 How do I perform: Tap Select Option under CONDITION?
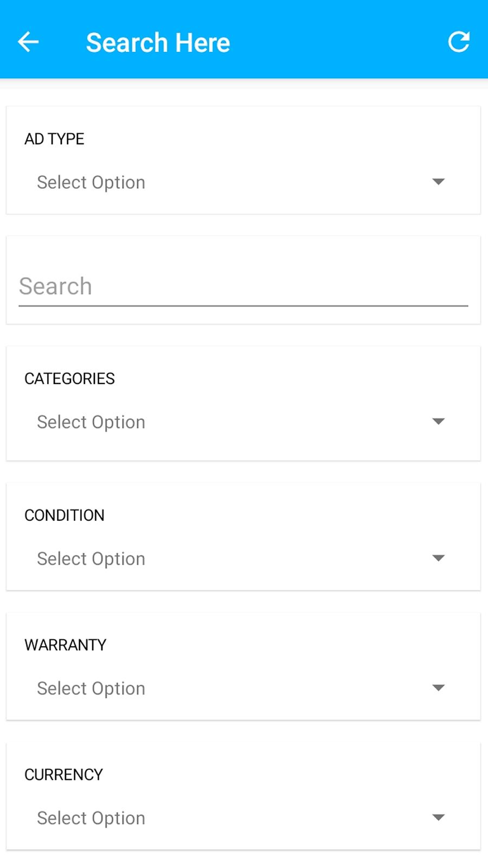[x=91, y=559]
